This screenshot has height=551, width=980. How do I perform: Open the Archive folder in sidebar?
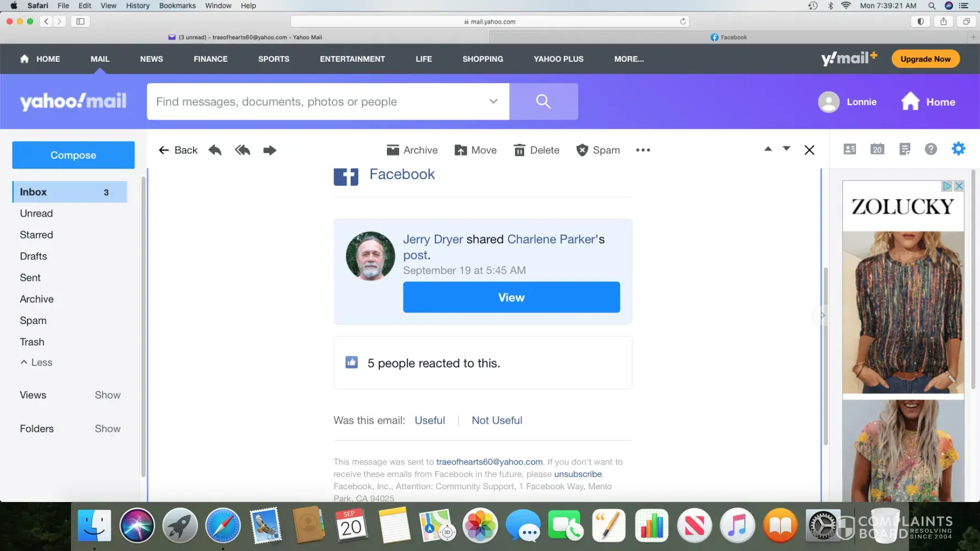pyautogui.click(x=37, y=299)
